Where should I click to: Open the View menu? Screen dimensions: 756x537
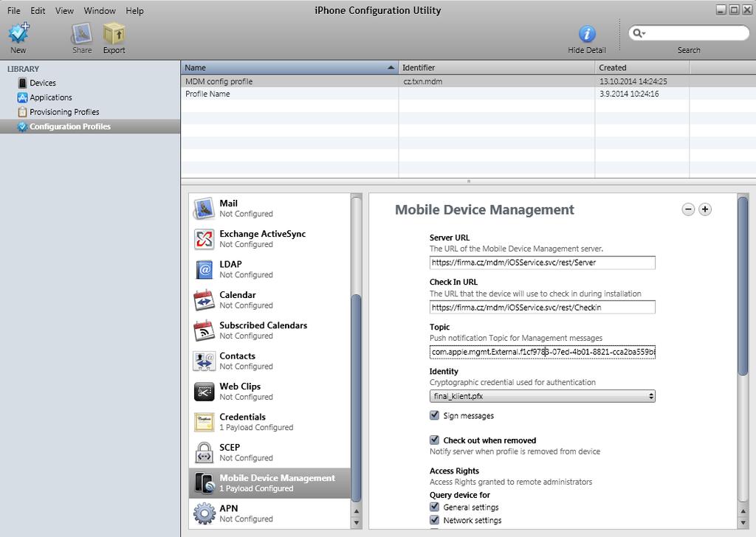64,10
